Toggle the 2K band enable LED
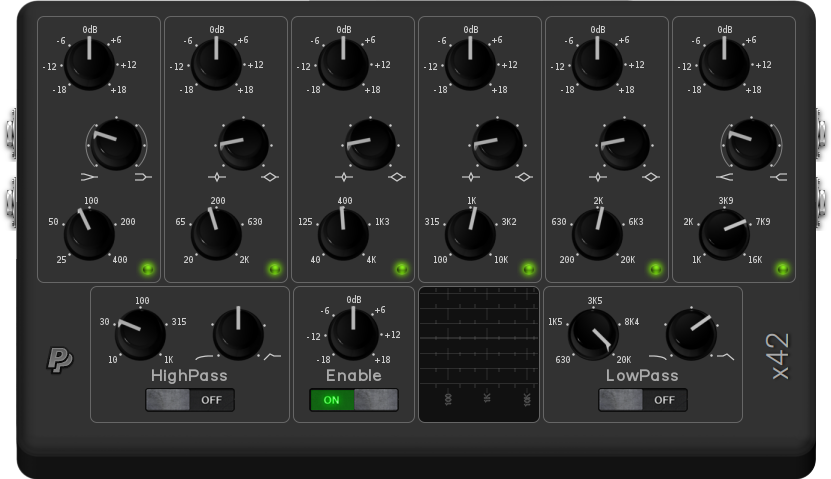The width and height of the screenshot is (831, 479). pos(656,269)
